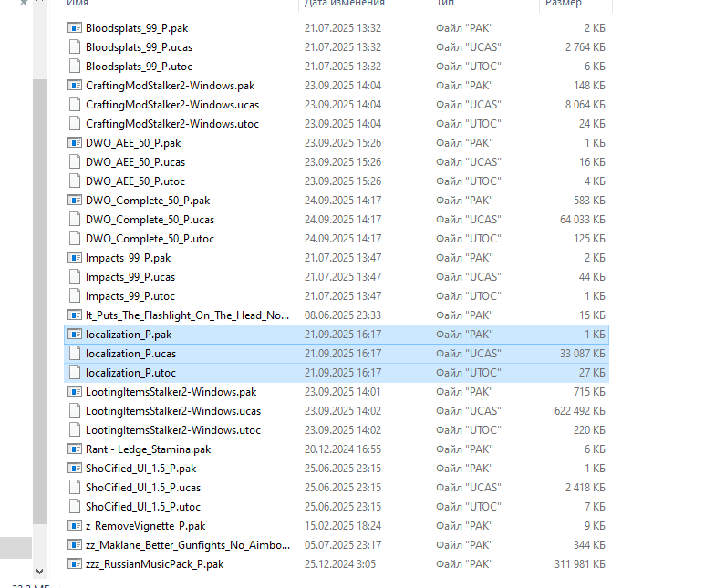The width and height of the screenshot is (715, 588).
Task: Click the icon of Impacts_99_P.utoc
Action: click(x=75, y=295)
